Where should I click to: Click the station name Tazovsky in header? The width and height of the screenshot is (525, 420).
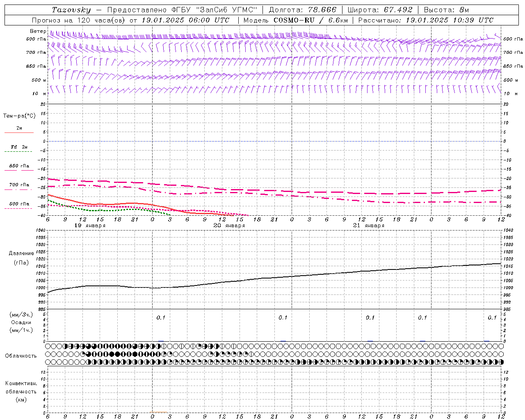point(71,10)
